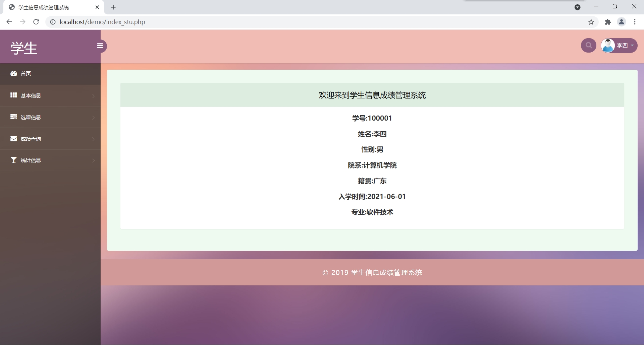This screenshot has height=345, width=644.
Task: Open a new browser tab
Action: tap(113, 7)
